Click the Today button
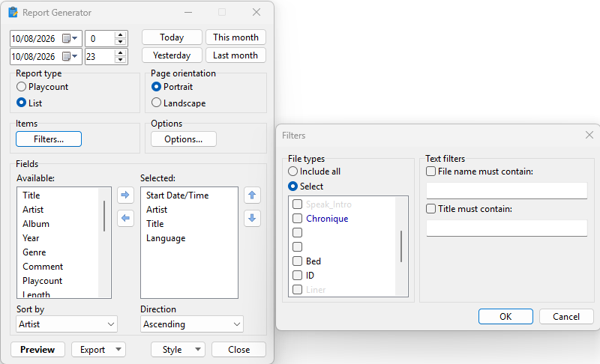Viewport: 600px width, 364px height. click(172, 37)
